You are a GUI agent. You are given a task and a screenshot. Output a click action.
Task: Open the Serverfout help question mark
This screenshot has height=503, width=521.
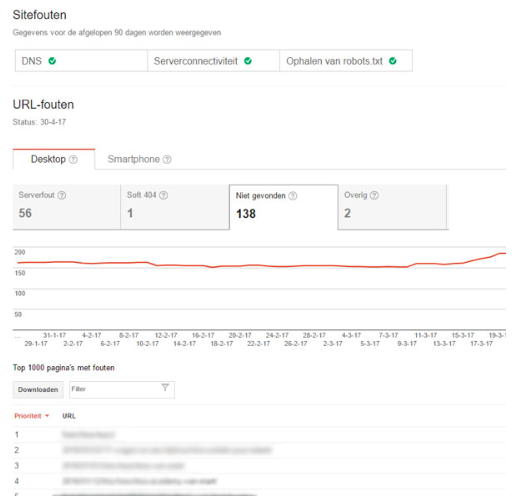click(x=62, y=195)
